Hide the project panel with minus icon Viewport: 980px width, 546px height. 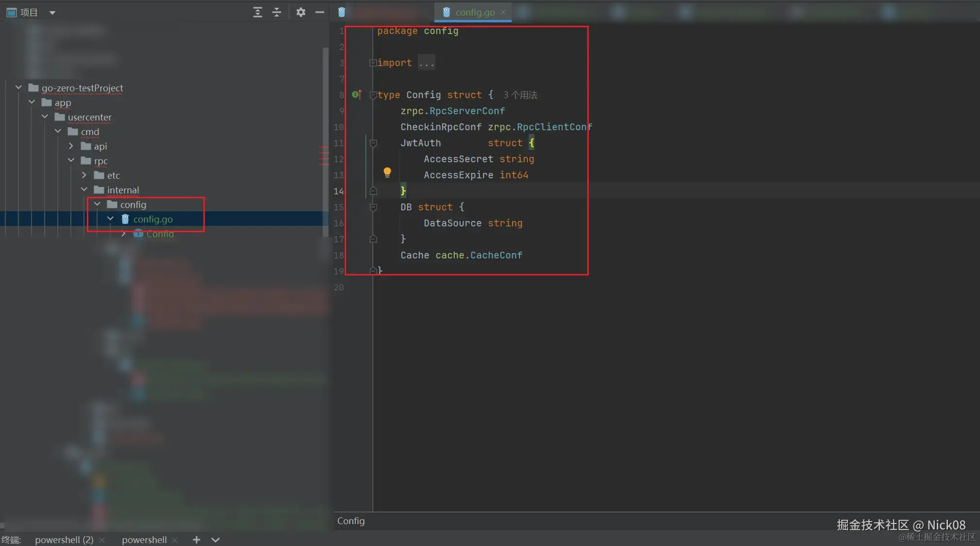click(319, 12)
